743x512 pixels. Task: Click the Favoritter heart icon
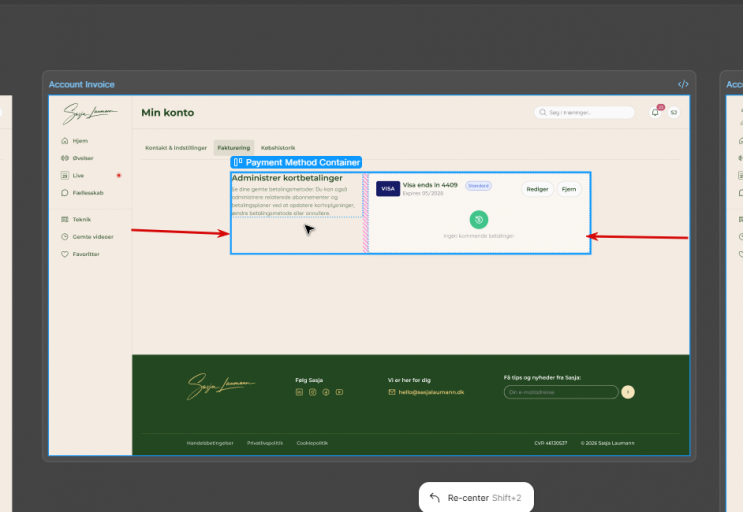[65, 254]
